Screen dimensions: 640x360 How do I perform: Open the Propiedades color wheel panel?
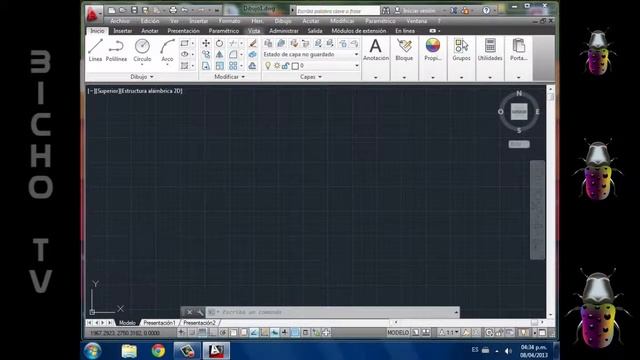tap(433, 50)
